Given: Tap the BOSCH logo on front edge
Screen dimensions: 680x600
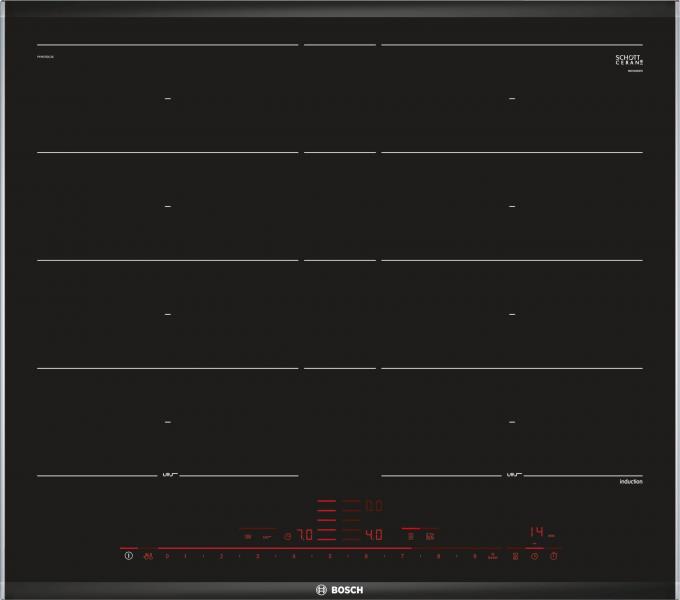Looking at the screenshot, I should coord(340,590).
